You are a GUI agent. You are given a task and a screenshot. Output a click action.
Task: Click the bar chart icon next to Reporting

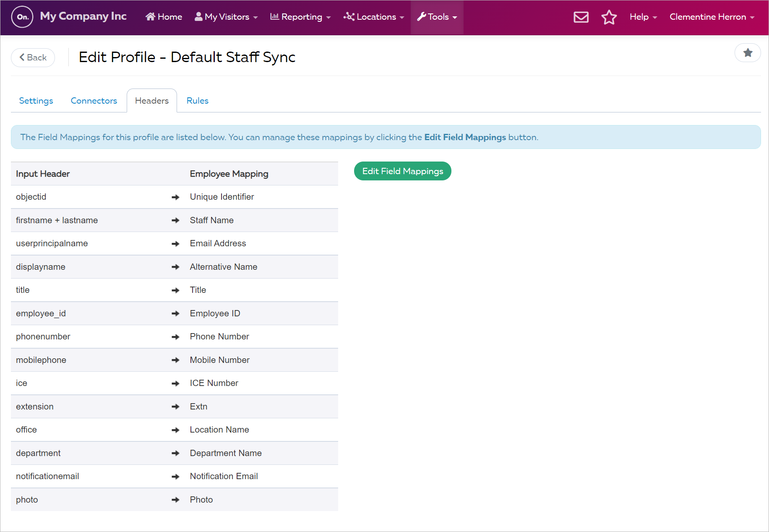(275, 16)
